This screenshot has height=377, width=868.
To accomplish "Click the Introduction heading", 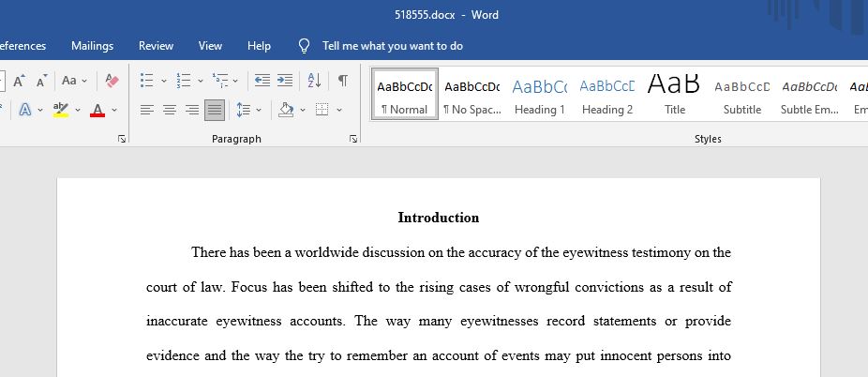I will click(x=439, y=218).
